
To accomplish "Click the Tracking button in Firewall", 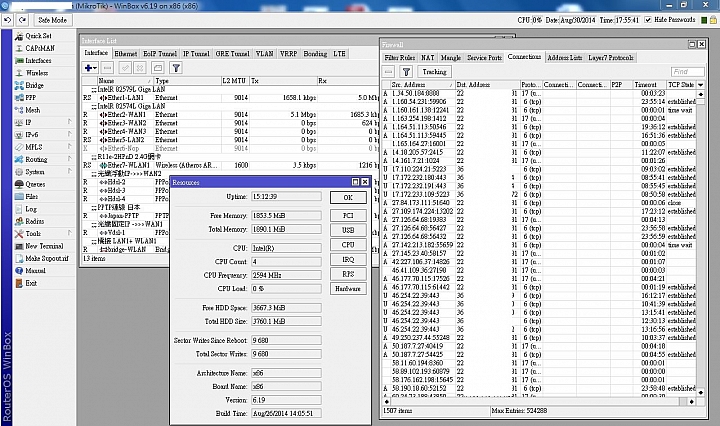I will pyautogui.click(x=434, y=72).
